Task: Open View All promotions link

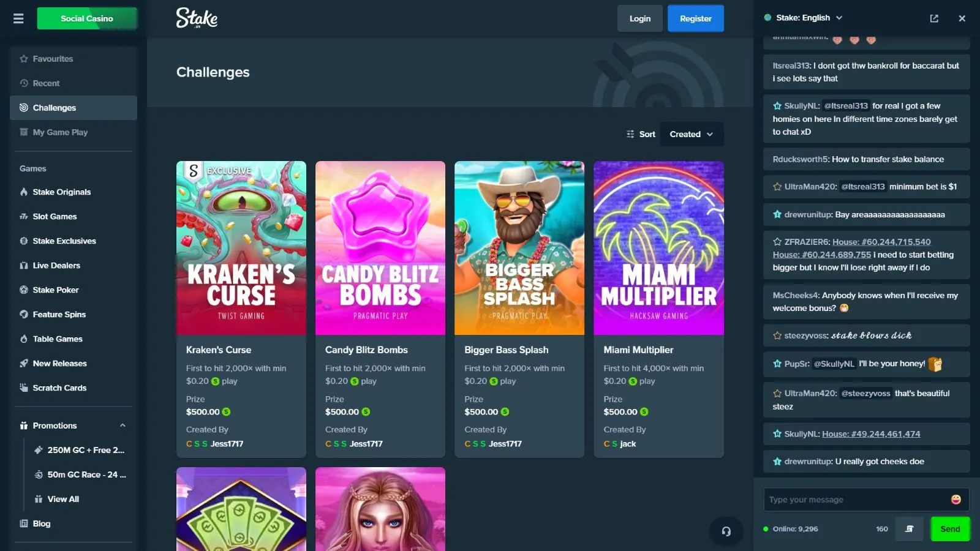Action: coord(63,499)
